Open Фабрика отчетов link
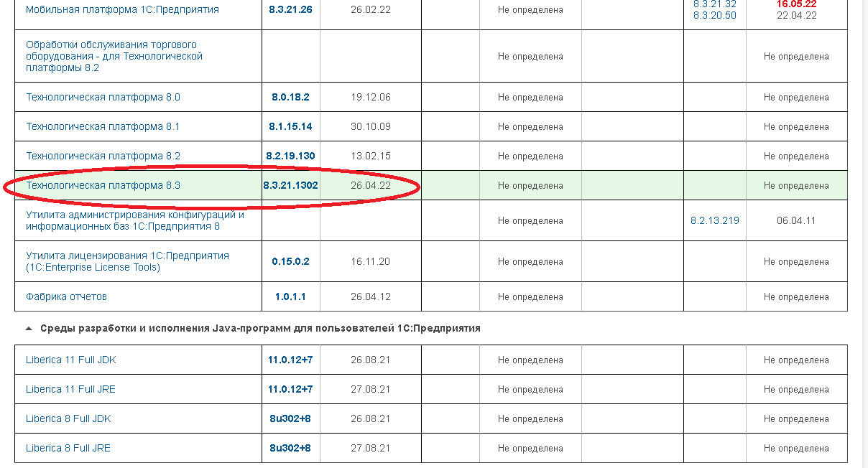Screen dimensions: 868x468 66,296
